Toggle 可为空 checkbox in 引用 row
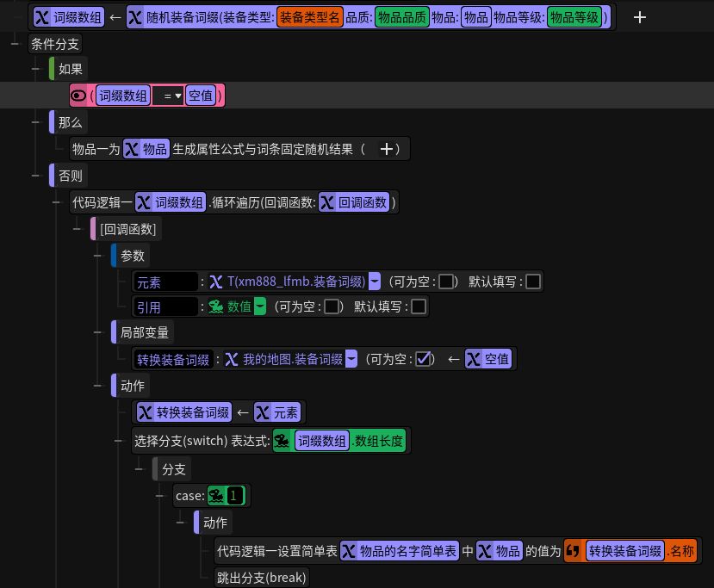This screenshot has height=588, width=714. (332, 306)
